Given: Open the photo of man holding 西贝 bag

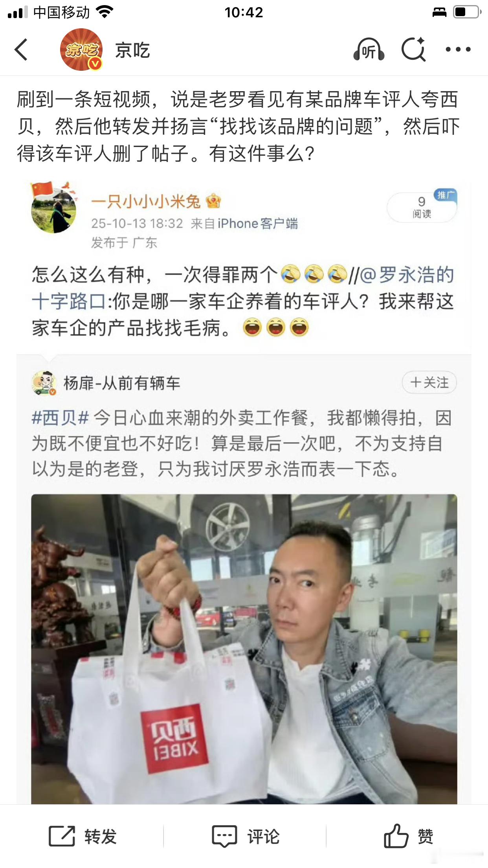Looking at the screenshot, I should [244, 649].
